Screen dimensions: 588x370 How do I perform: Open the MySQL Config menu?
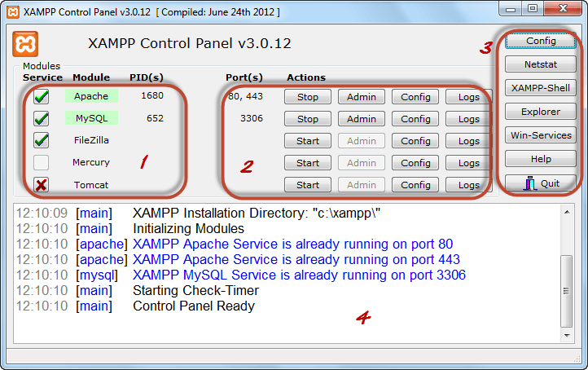coord(415,119)
